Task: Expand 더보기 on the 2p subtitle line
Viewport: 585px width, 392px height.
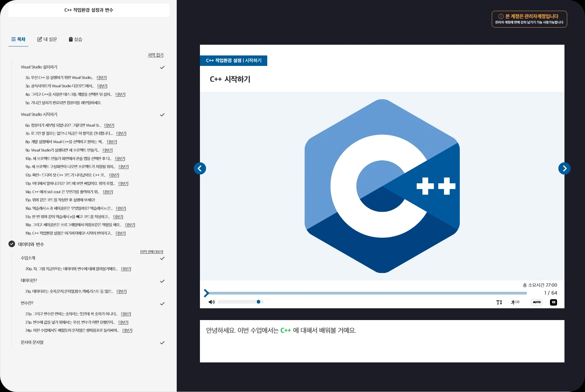Action: [102, 78]
